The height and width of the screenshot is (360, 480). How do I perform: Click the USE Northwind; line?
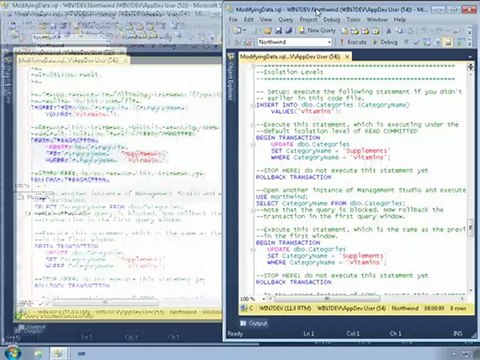tap(282, 197)
